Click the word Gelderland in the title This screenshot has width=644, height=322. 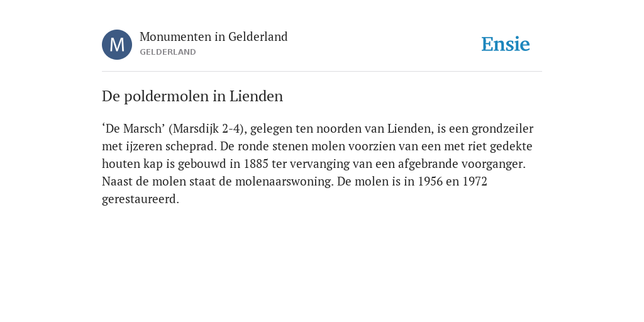[x=258, y=36]
